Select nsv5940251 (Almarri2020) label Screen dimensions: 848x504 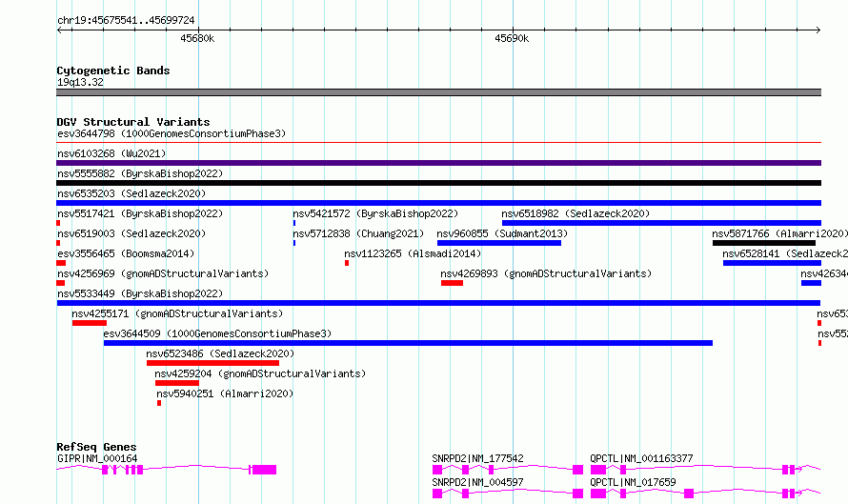click(x=225, y=393)
